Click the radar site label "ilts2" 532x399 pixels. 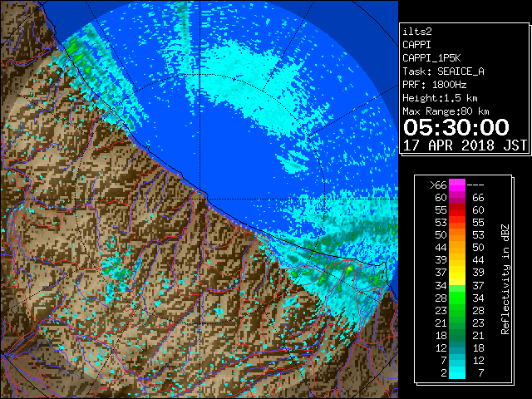417,32
